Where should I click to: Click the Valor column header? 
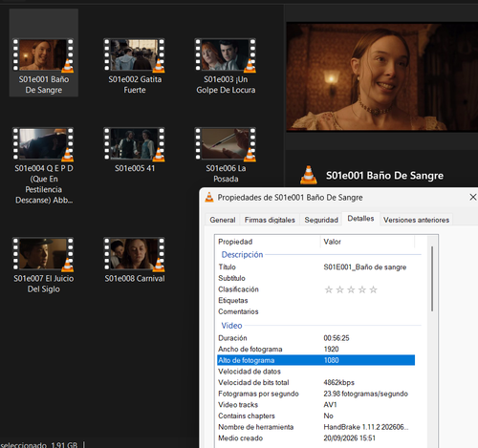[367, 242]
